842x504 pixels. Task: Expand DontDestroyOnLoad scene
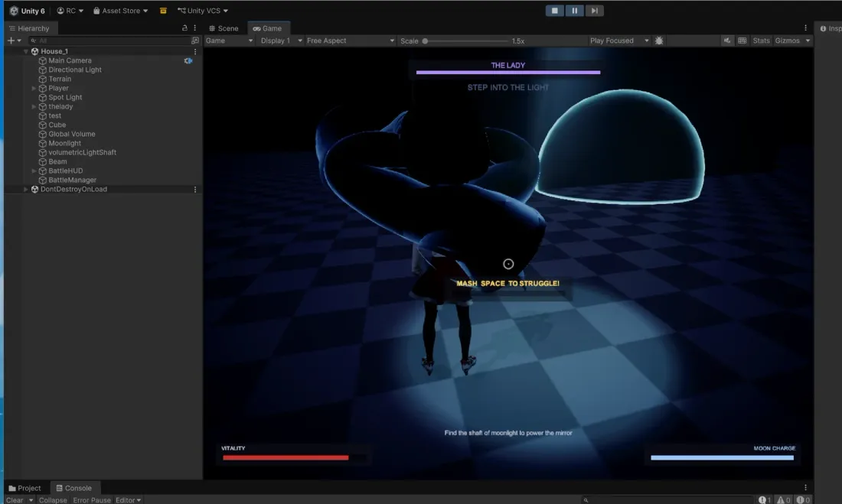(x=26, y=189)
